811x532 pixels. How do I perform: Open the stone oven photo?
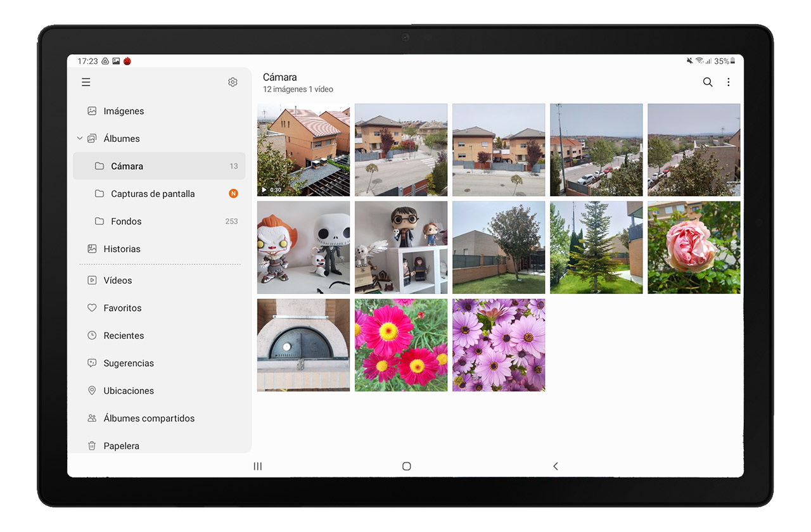(x=303, y=345)
